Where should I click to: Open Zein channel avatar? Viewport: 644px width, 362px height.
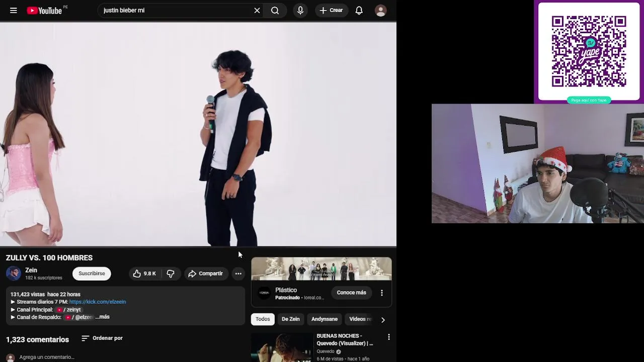point(14,274)
